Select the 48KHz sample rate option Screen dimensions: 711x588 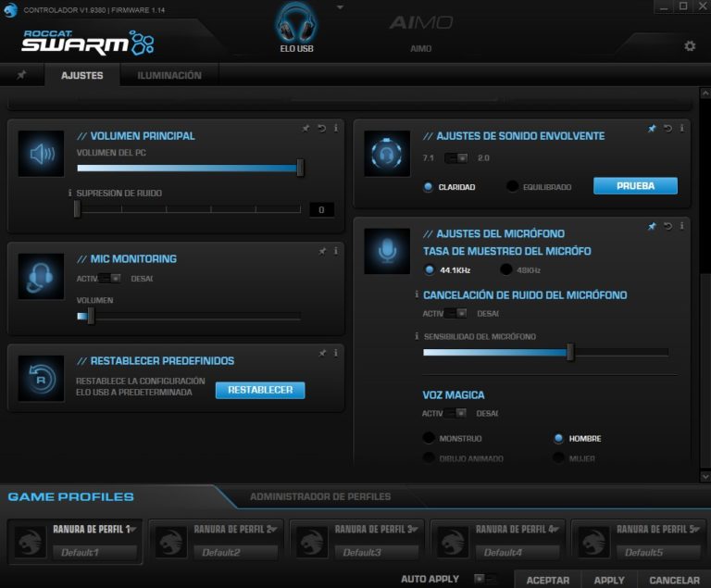[506, 270]
